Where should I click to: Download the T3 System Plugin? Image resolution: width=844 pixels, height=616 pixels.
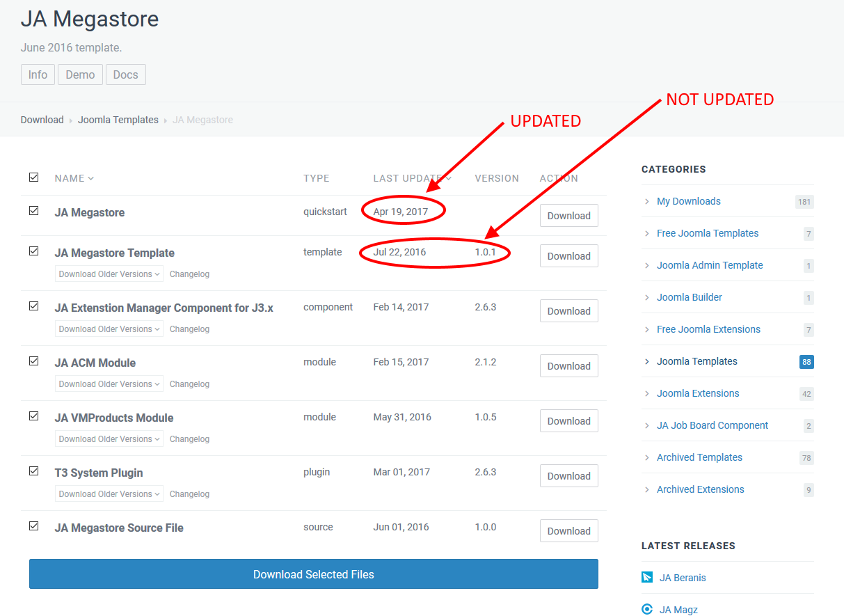pos(568,476)
